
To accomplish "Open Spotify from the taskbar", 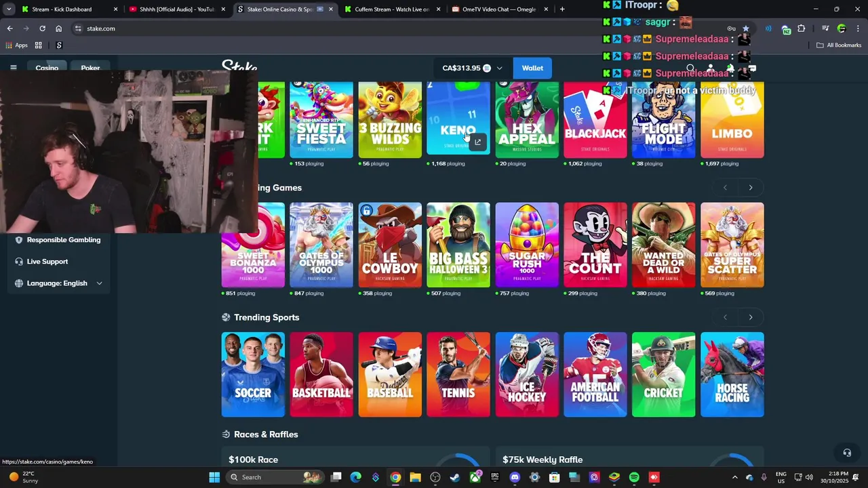I will pyautogui.click(x=634, y=477).
